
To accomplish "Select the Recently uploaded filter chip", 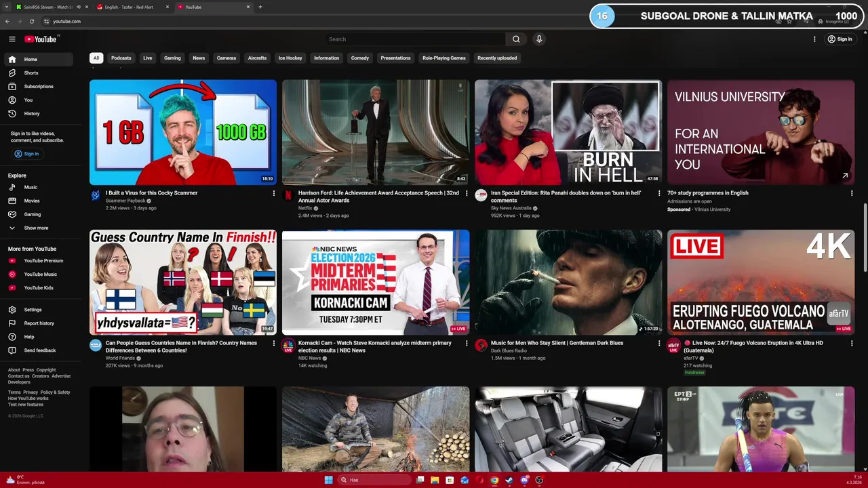I will [497, 58].
